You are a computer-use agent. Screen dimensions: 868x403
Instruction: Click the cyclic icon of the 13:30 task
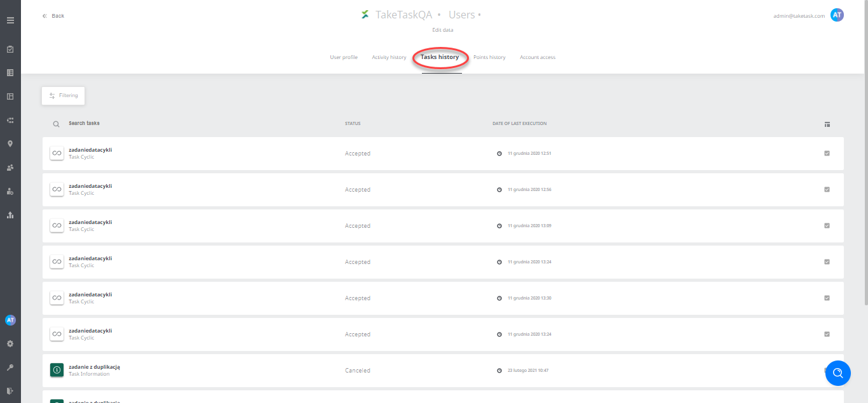57,298
